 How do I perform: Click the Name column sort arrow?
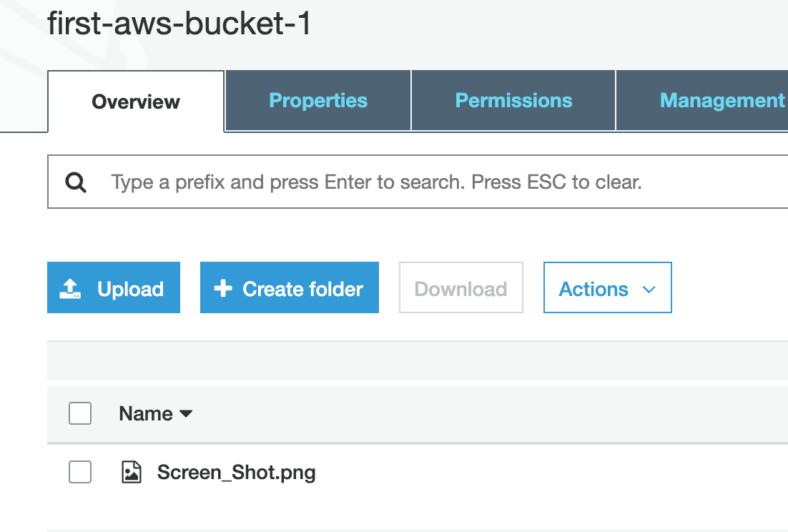(185, 414)
